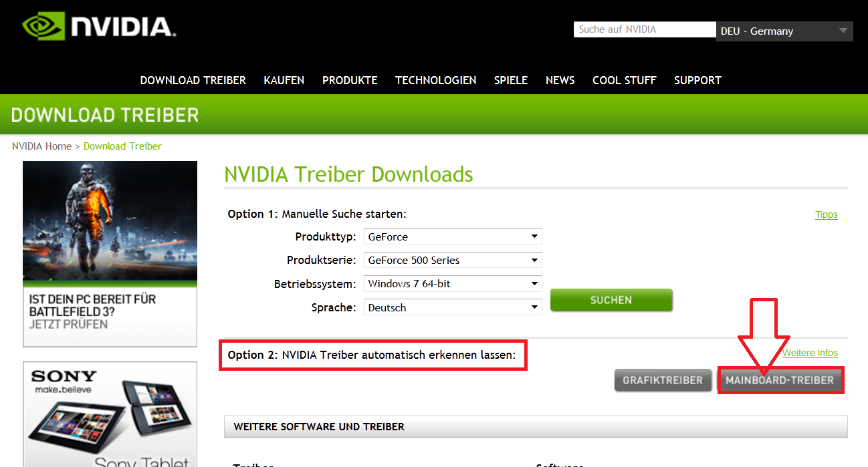
Task: Open the Tipps link
Action: pyautogui.click(x=827, y=214)
